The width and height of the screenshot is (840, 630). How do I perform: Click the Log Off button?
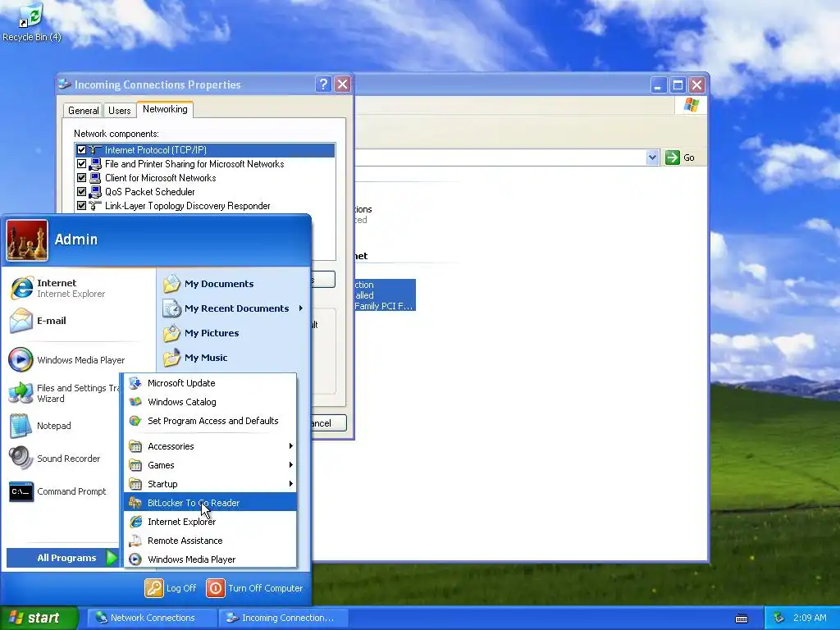pos(171,588)
